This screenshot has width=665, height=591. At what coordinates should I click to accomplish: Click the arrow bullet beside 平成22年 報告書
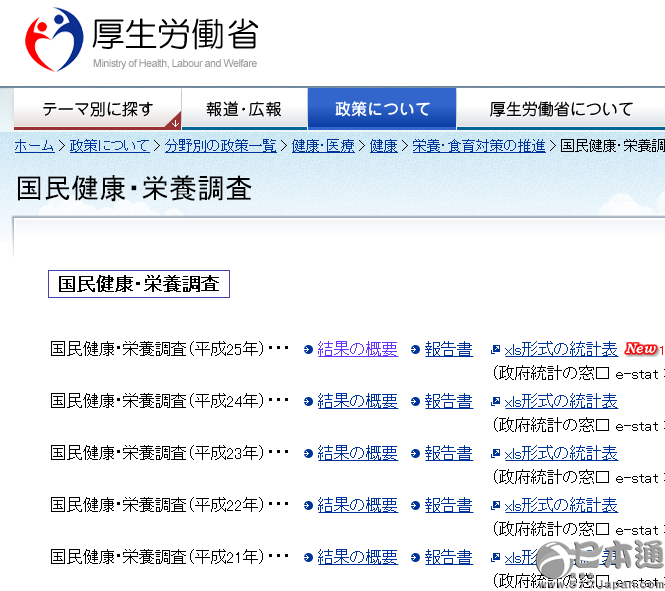pos(415,506)
